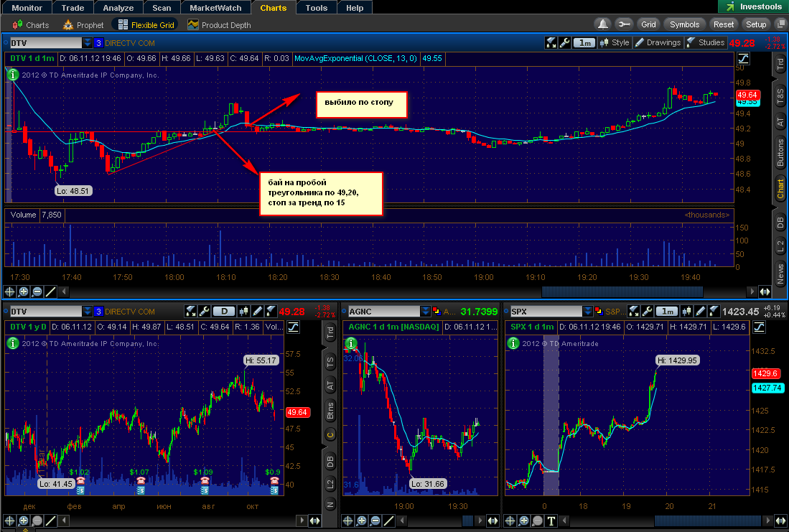Click the info icon on DTV chart
789x532 pixels.
13,75
